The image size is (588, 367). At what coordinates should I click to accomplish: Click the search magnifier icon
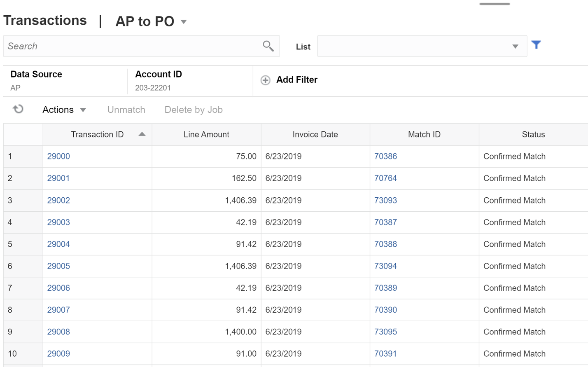point(267,45)
